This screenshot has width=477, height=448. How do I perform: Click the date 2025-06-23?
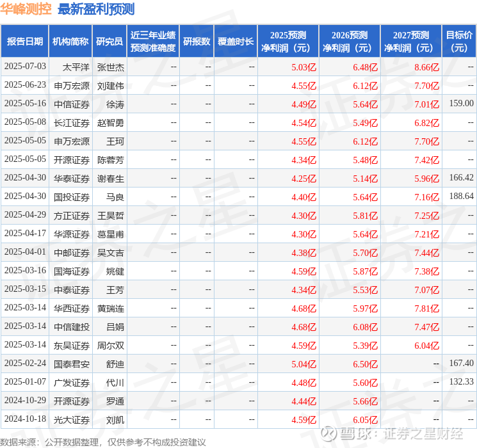[25, 85]
